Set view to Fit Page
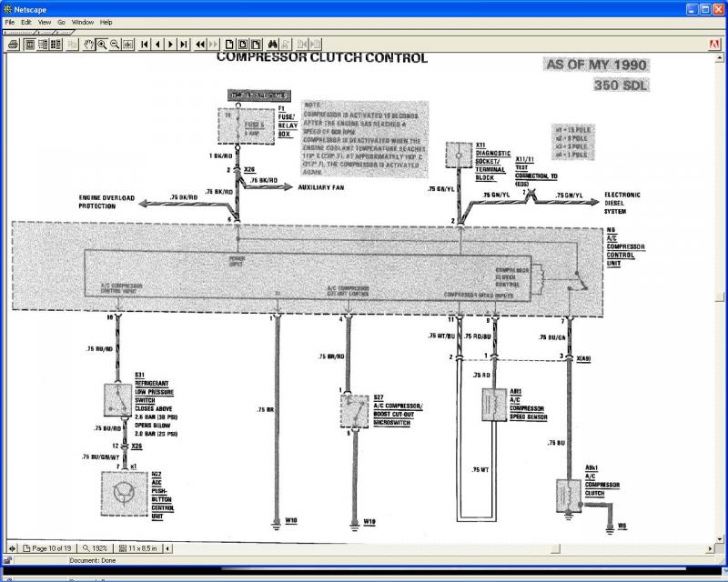Image resolution: width=728 pixels, height=582 pixels. [x=243, y=45]
